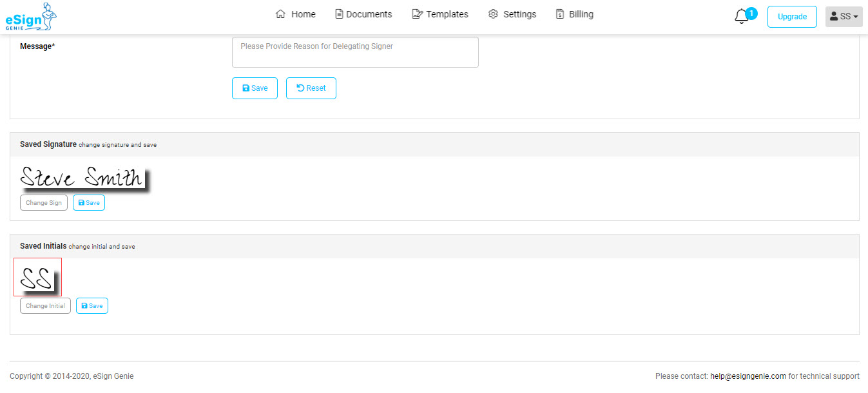This screenshot has height=393, width=868.
Task: Click the eSign Genie logo
Action: pyautogui.click(x=31, y=17)
